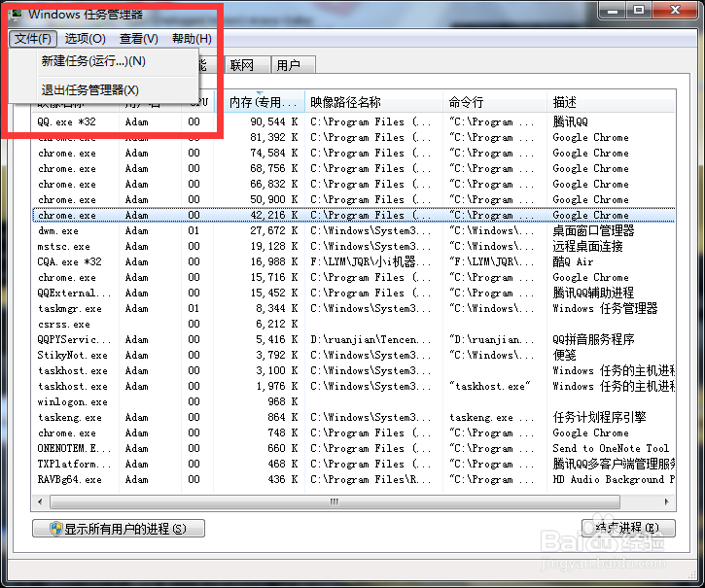705x588 pixels.
Task: Click the 便笺 description
Action: point(564,355)
